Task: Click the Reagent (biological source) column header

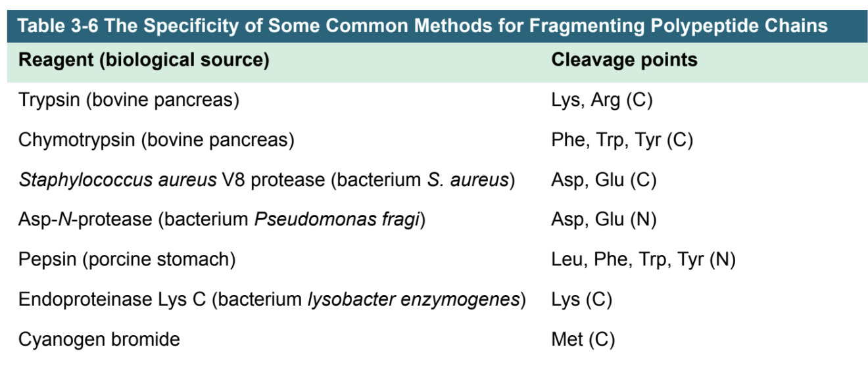Action: [144, 60]
